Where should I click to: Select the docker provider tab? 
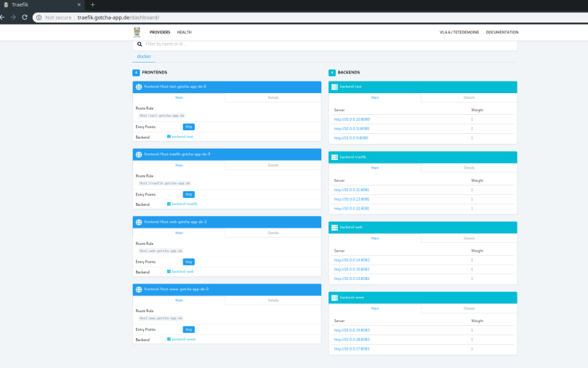tap(144, 56)
